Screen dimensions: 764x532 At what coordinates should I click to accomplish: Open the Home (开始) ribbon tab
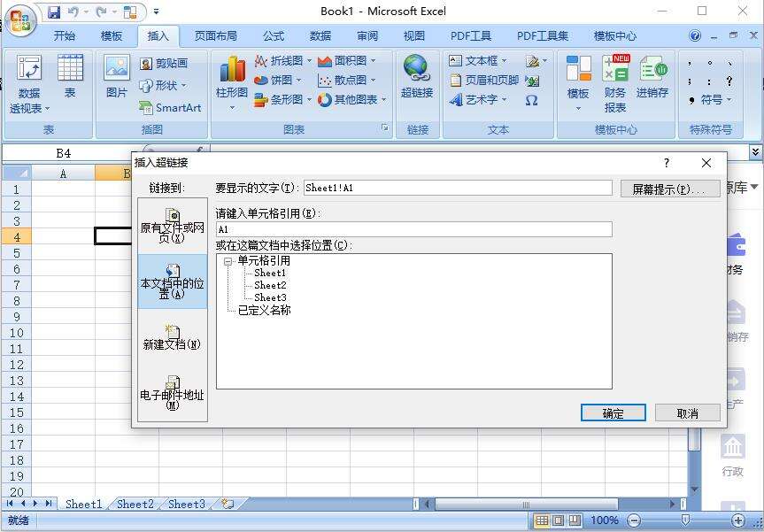tap(65, 36)
